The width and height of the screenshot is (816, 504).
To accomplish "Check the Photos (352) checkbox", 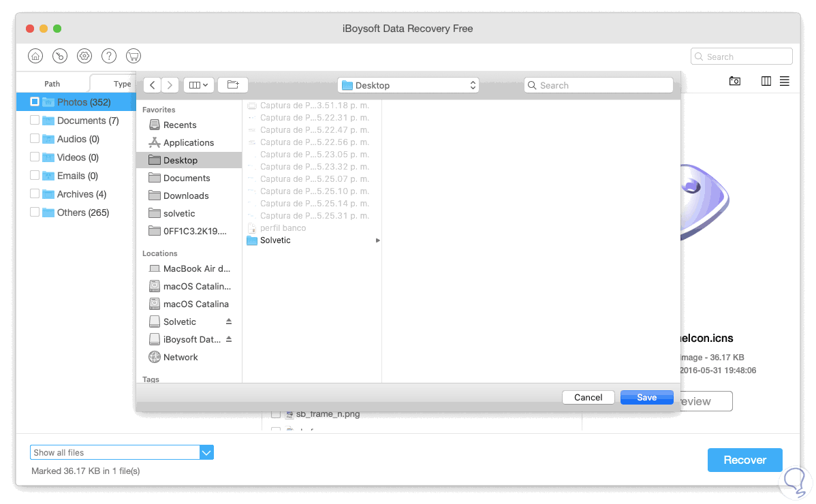I will [x=35, y=101].
